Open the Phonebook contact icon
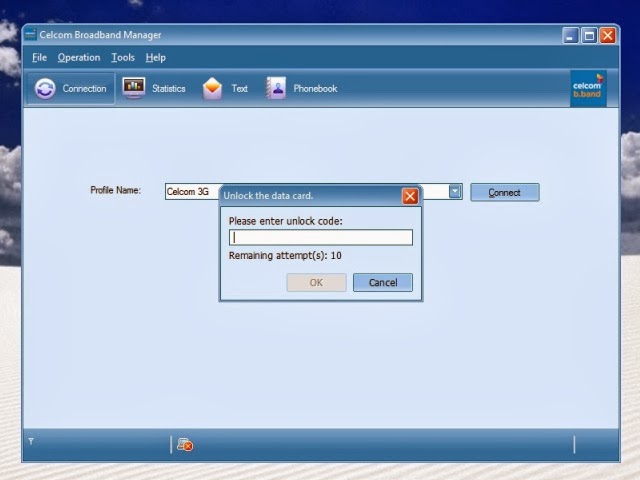The height and width of the screenshot is (480, 640). click(276, 88)
